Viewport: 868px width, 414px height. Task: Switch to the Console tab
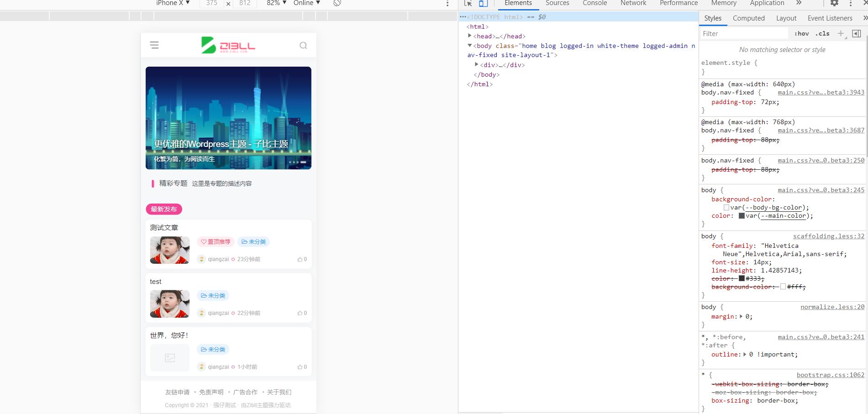(594, 3)
